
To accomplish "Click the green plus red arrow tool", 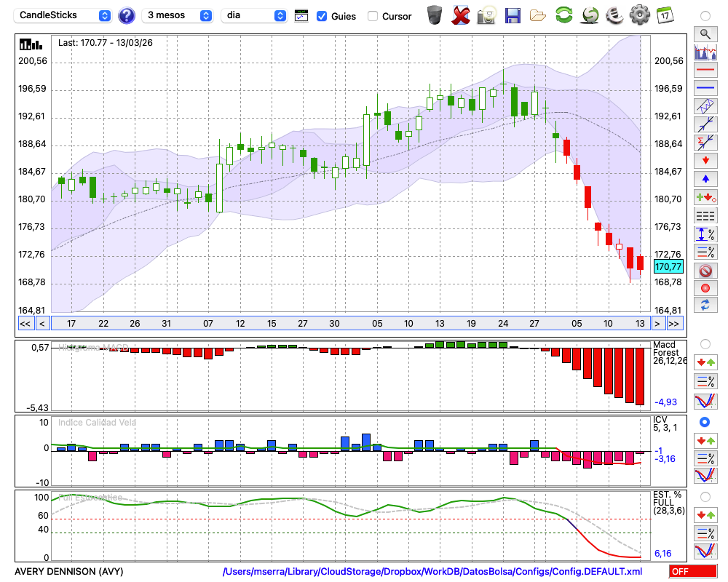I will coord(705,198).
